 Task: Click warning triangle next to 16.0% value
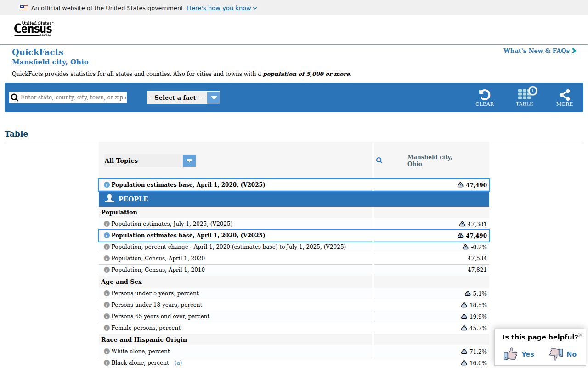464,363
